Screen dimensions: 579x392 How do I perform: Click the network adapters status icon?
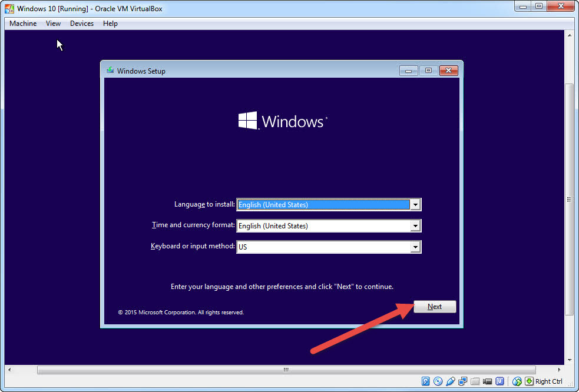[x=463, y=381]
